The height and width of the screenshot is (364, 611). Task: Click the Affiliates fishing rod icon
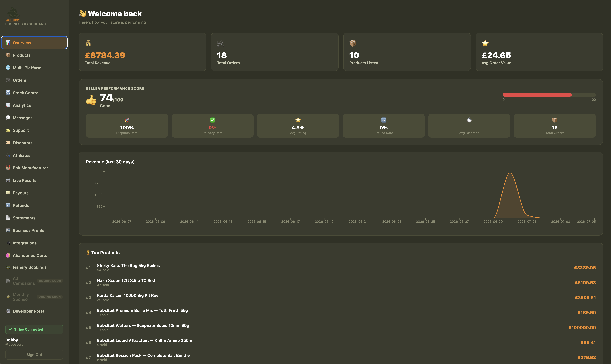8,155
